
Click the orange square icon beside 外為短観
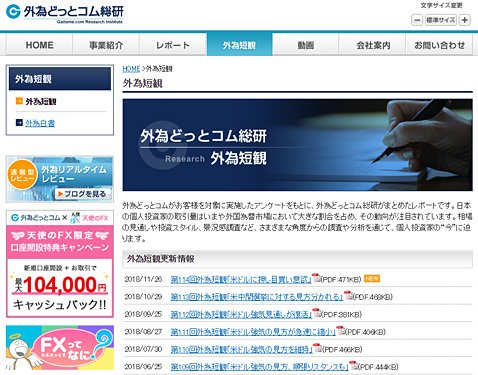point(19,101)
